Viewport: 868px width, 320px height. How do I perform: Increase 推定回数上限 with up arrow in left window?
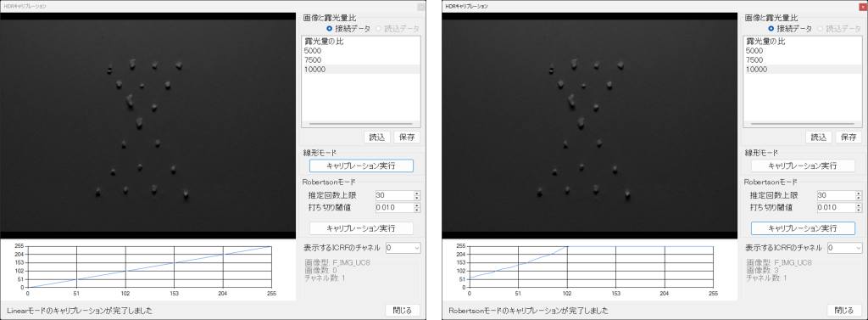(x=417, y=193)
